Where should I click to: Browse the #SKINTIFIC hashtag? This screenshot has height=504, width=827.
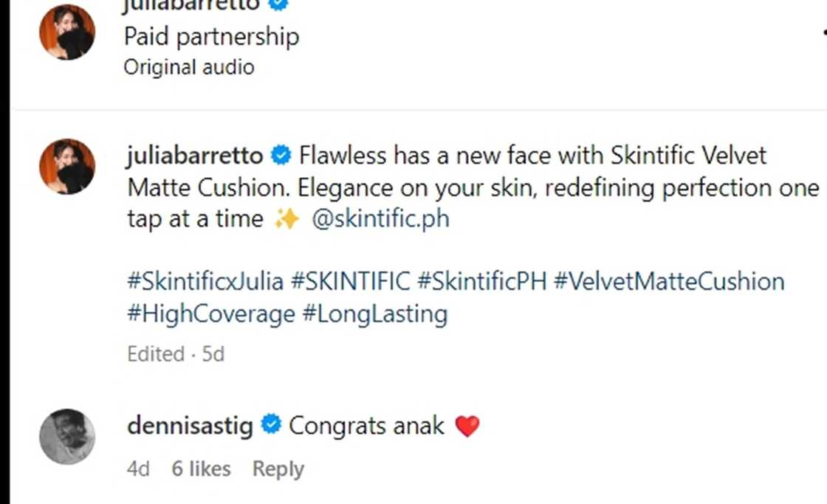click(350, 282)
